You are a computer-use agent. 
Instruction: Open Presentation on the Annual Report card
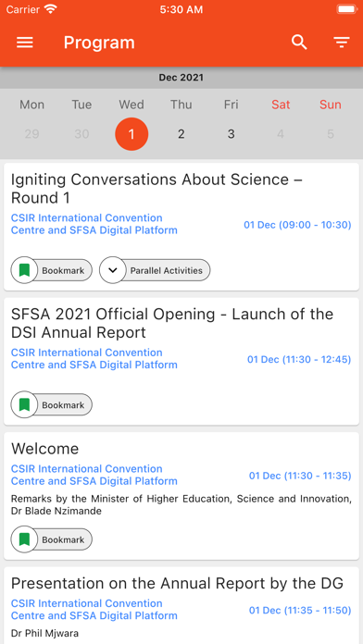[181, 605]
